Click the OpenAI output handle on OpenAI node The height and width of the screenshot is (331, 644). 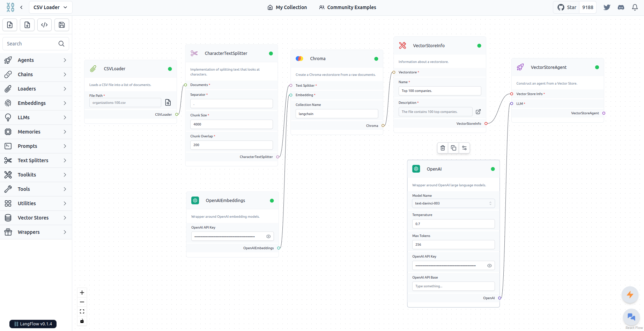point(500,298)
